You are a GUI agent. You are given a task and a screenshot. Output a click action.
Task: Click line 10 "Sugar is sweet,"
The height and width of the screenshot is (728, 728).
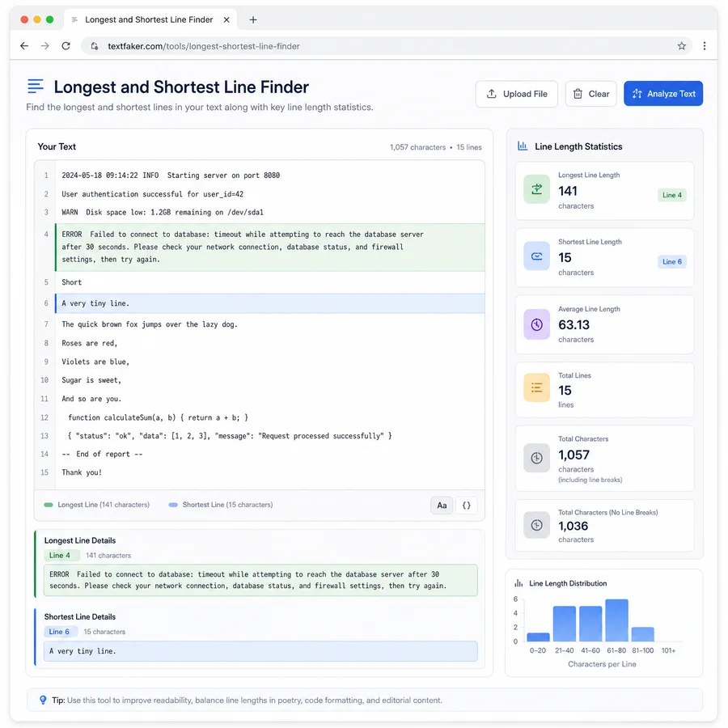91,380
